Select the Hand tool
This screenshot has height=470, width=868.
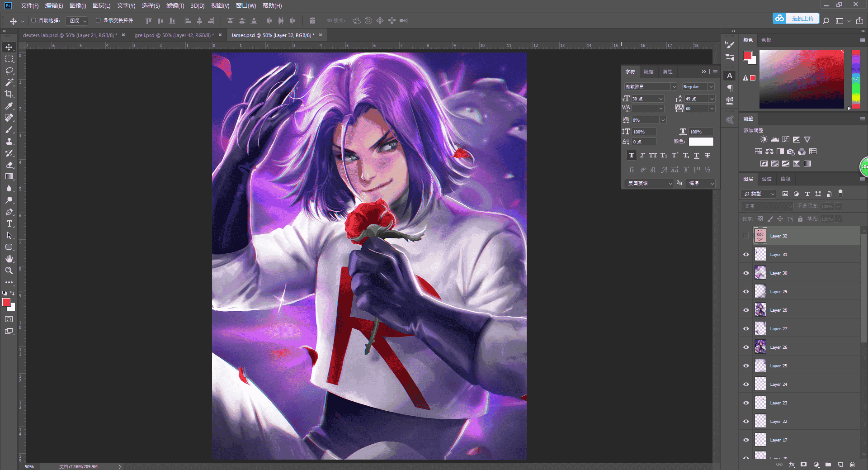click(x=9, y=259)
